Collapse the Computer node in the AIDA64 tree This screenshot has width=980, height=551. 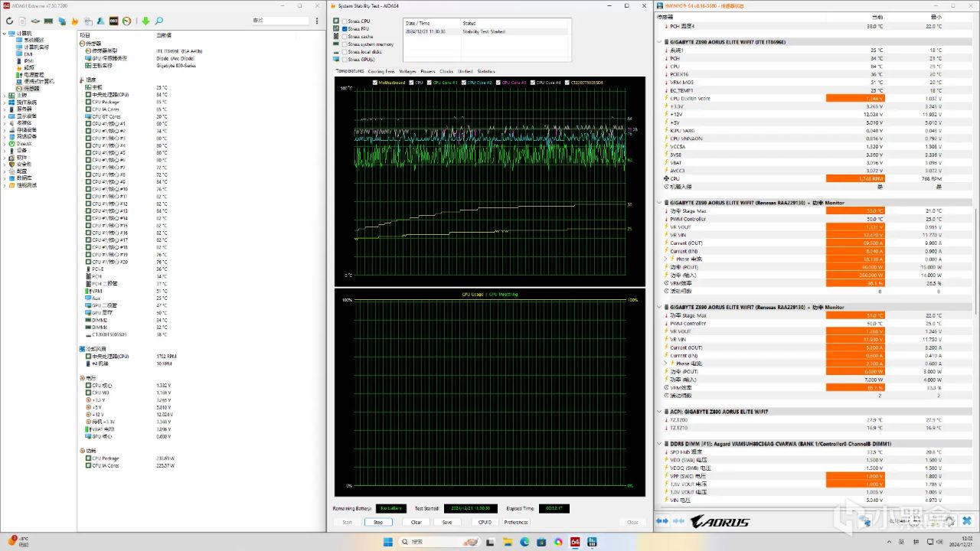click(5, 34)
